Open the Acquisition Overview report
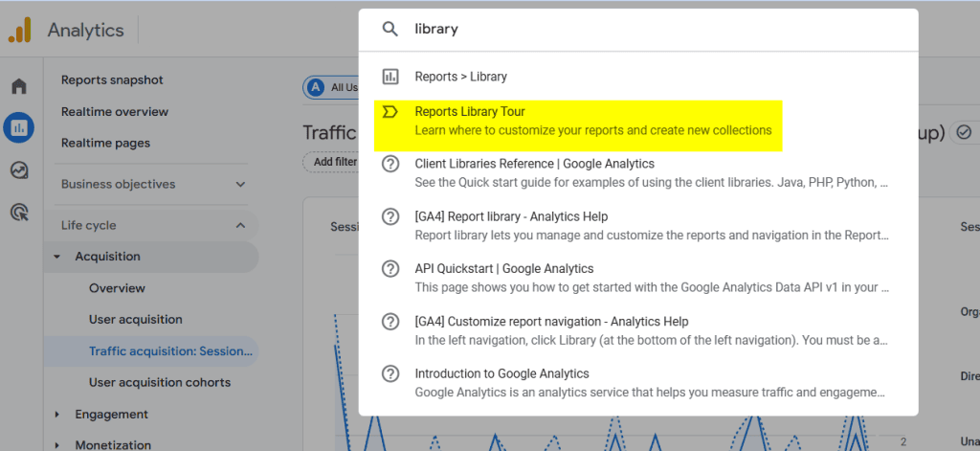Viewport: 980px width, 451px height. click(117, 288)
